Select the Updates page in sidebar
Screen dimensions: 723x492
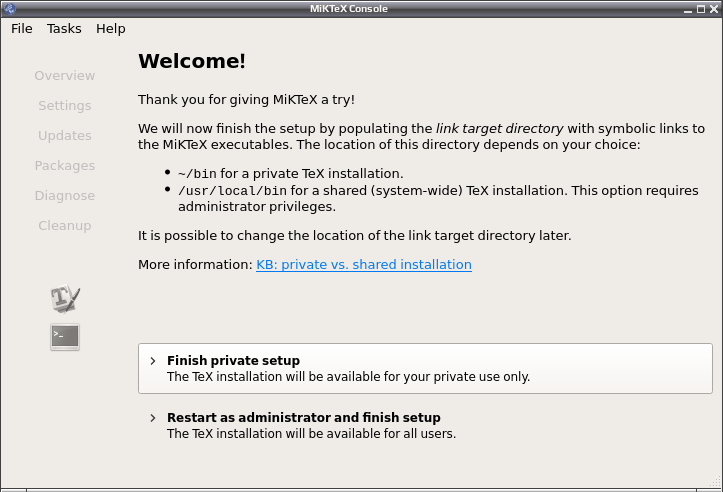point(65,136)
